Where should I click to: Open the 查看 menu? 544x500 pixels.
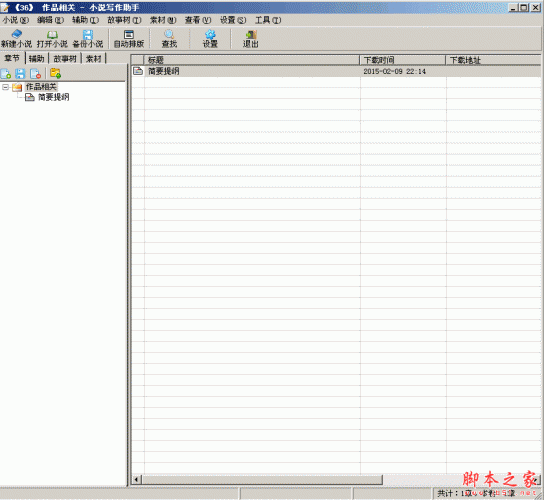point(198,20)
